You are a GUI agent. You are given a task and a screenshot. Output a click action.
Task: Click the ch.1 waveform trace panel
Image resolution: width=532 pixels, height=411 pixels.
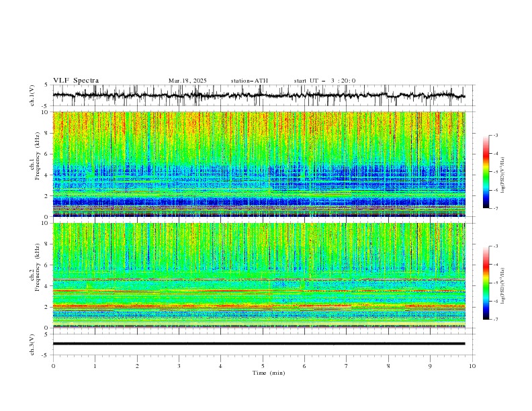pos(263,95)
